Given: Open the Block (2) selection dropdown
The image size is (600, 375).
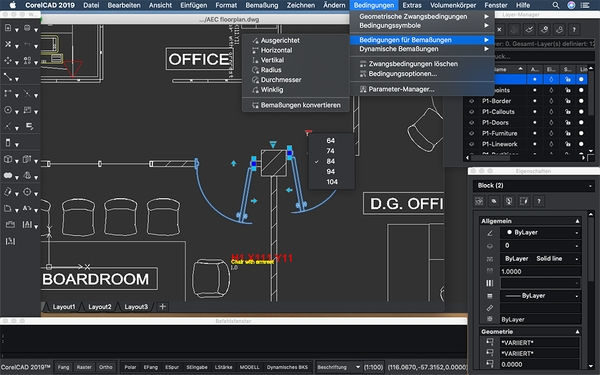Looking at the screenshot, I should tap(534, 186).
